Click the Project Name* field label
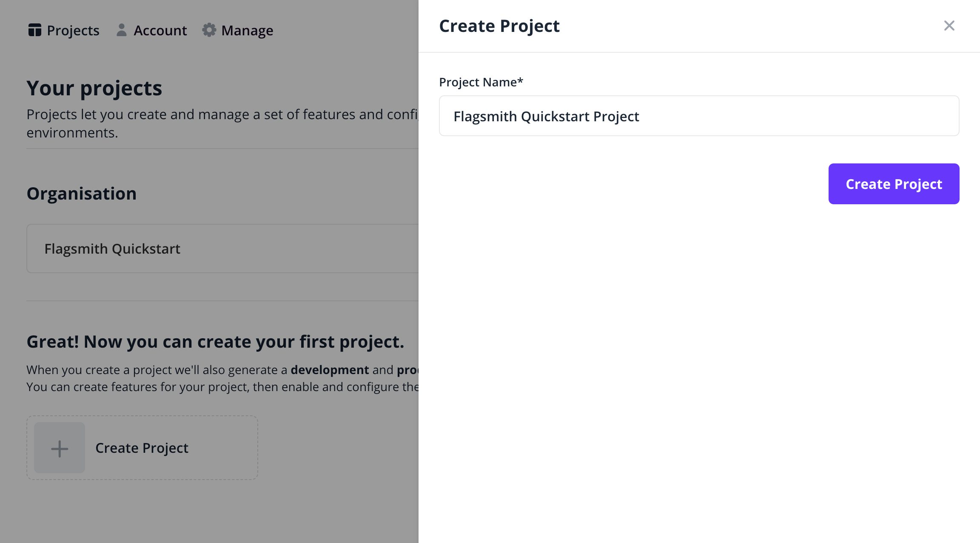 [481, 82]
